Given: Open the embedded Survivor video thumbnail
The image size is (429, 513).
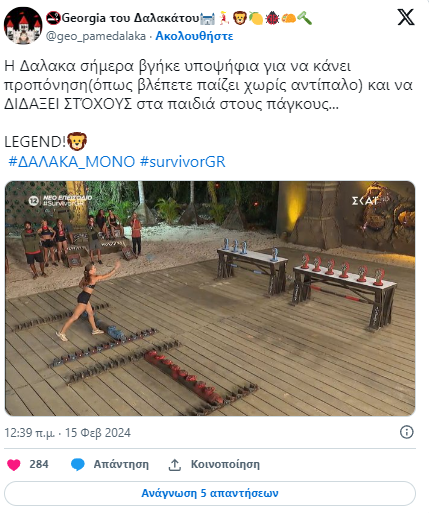Looking at the screenshot, I should 210,298.
